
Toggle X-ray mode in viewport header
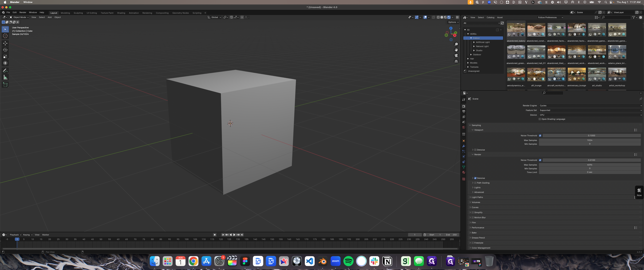point(434,17)
